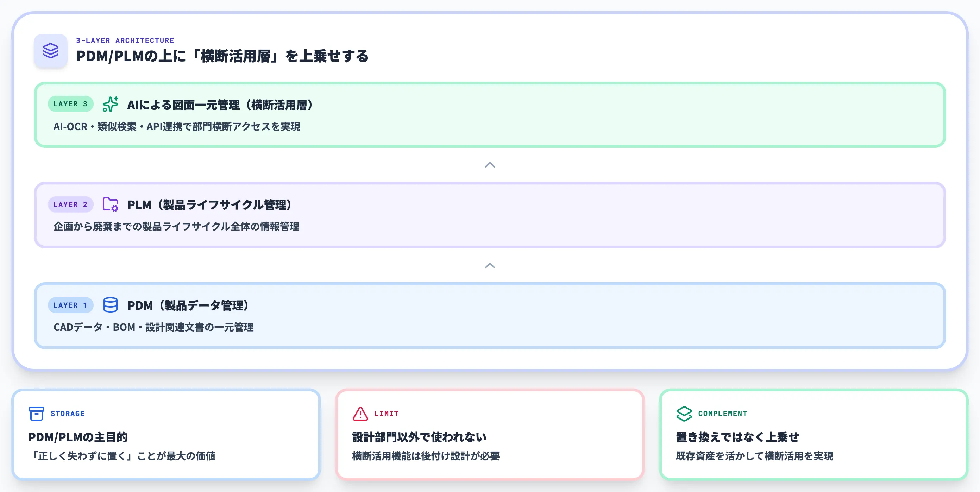
Task: Click the text CADデータ・BOM・設計関連文書の一元管理
Action: pos(153,327)
